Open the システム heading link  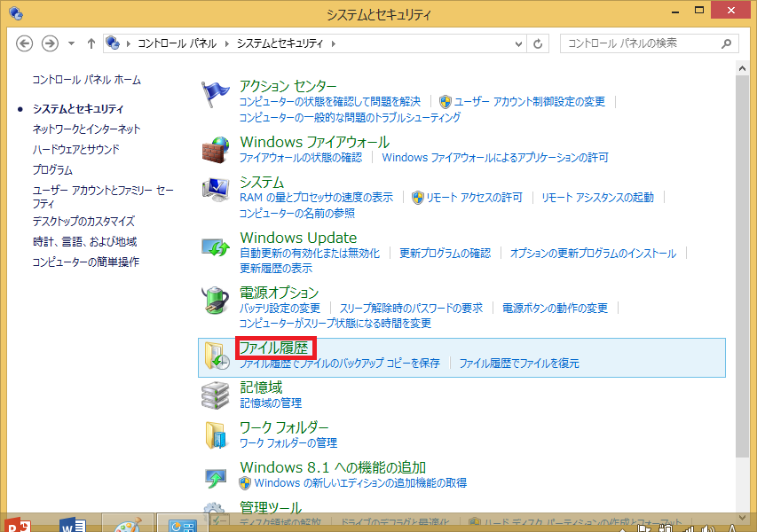pyautogui.click(x=262, y=183)
